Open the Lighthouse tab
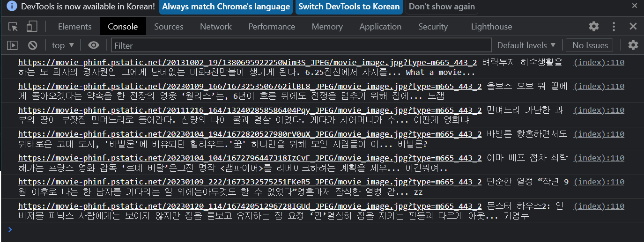Screen dimensions: 644x242 pos(491,27)
